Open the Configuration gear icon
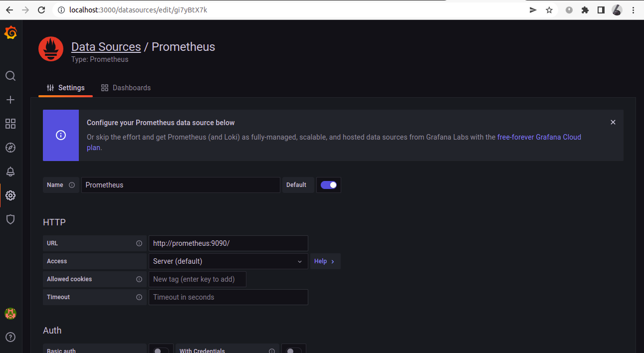Screen dimensions: 644x353 [x=10, y=195]
